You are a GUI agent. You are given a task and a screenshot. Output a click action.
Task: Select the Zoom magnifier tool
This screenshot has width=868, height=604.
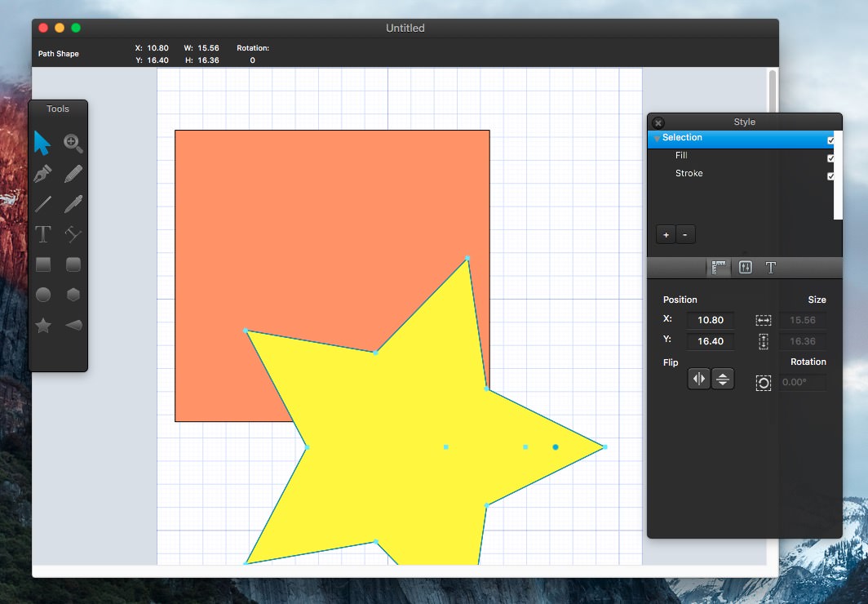click(x=73, y=144)
